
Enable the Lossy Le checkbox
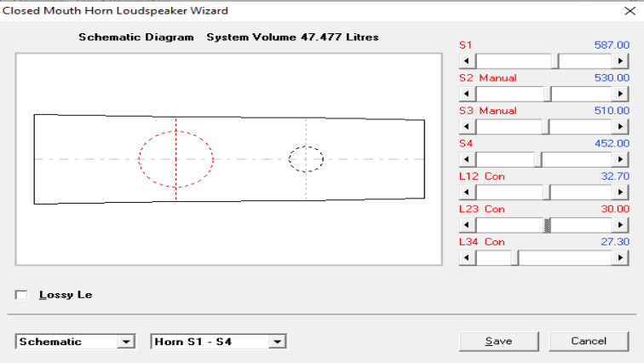21,295
